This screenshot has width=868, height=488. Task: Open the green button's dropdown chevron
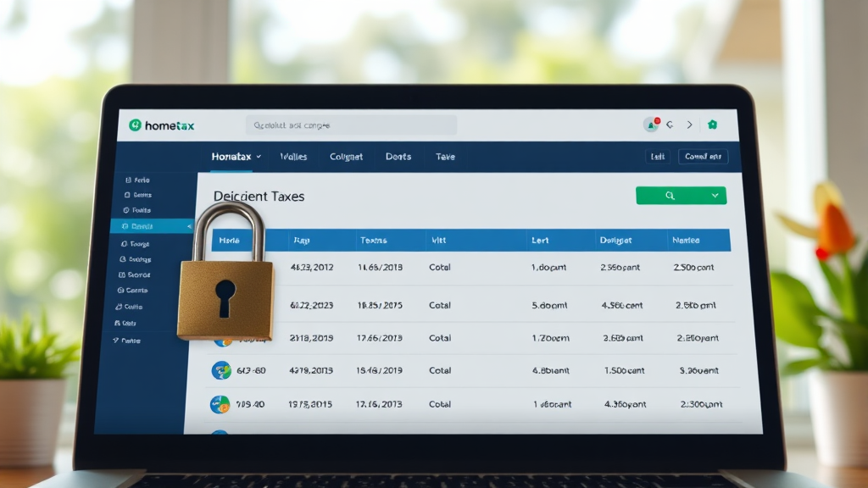coord(715,196)
